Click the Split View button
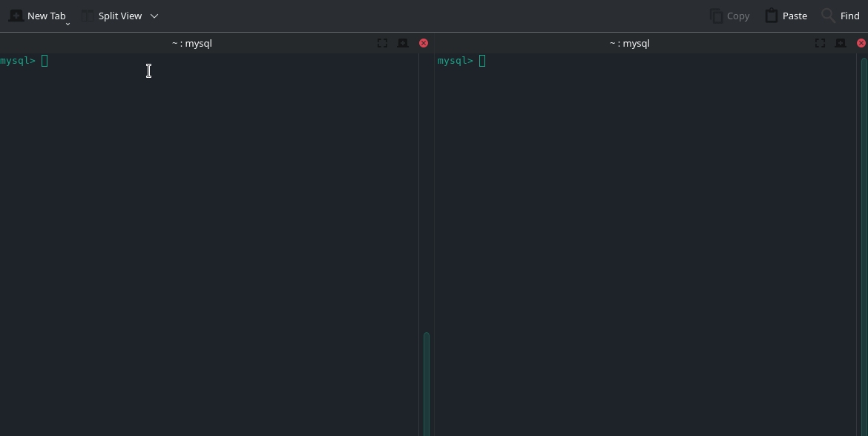The image size is (868, 436). click(x=111, y=16)
